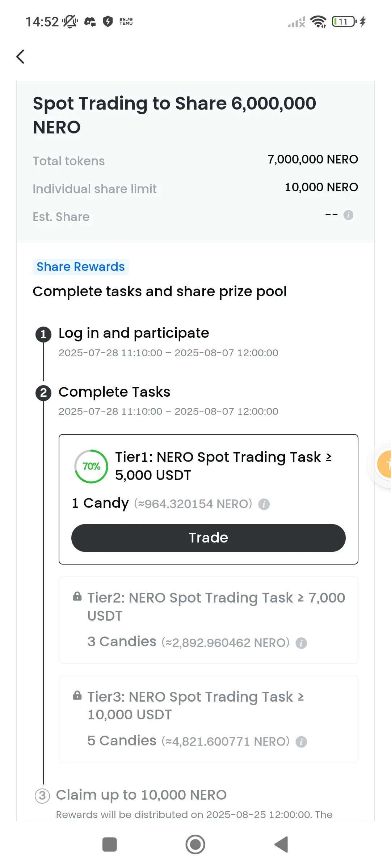Screen dimensions: 391x868
Task: Tap the Android back triangle button
Action: 281,844
